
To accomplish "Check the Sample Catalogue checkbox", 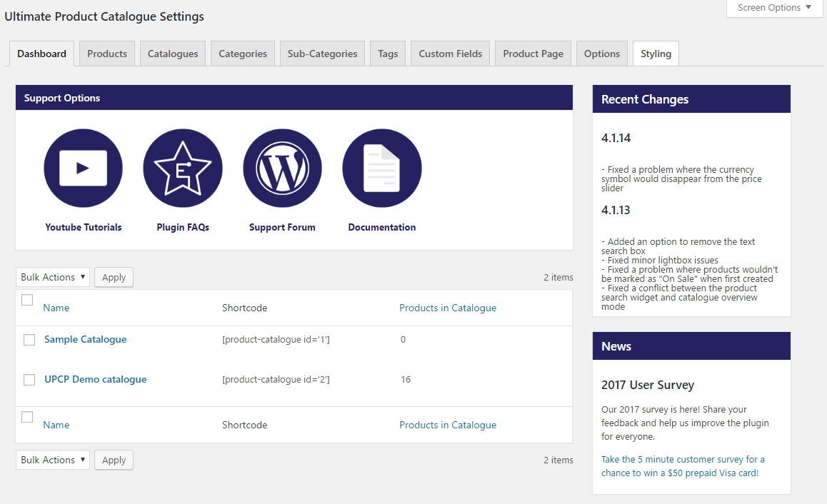I will tap(29, 340).
